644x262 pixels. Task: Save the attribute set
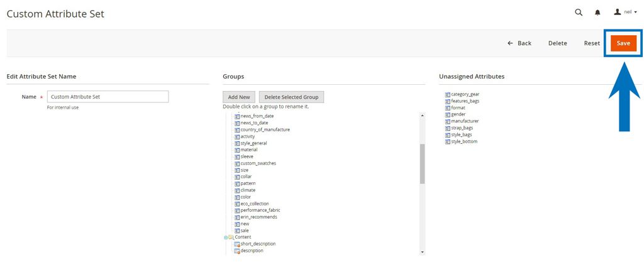tap(623, 43)
